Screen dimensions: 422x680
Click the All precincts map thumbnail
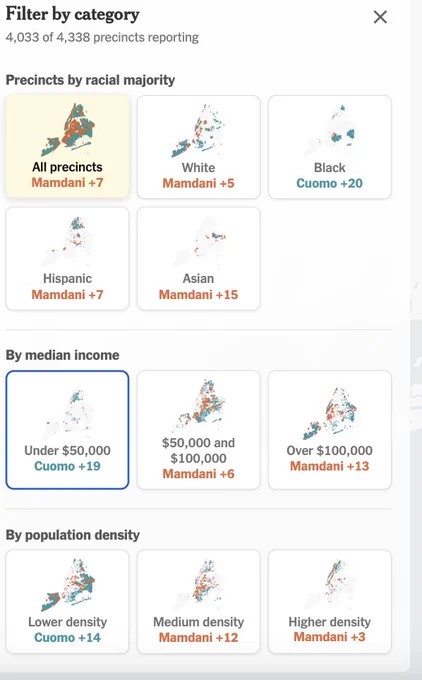click(x=68, y=130)
